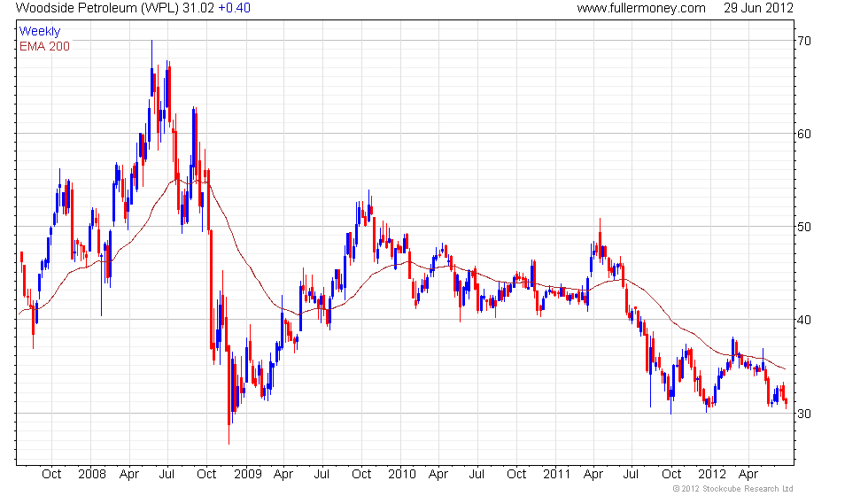Click the late-2008 low candlestick below 30

[229, 396]
